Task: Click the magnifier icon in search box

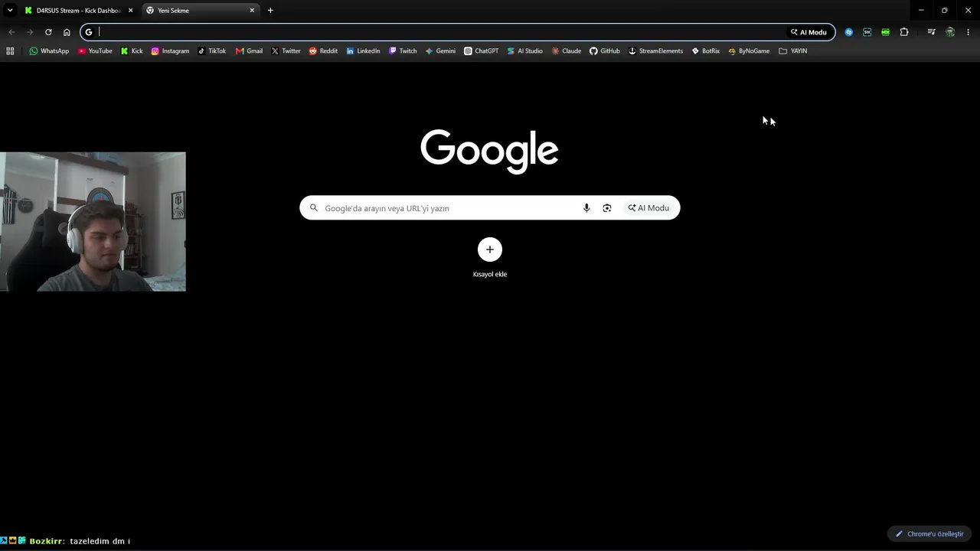Action: [313, 208]
